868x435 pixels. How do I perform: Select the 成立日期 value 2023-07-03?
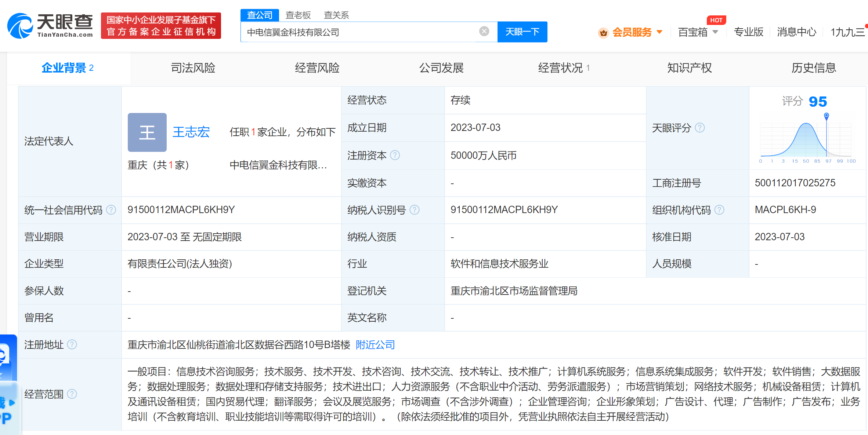click(475, 128)
